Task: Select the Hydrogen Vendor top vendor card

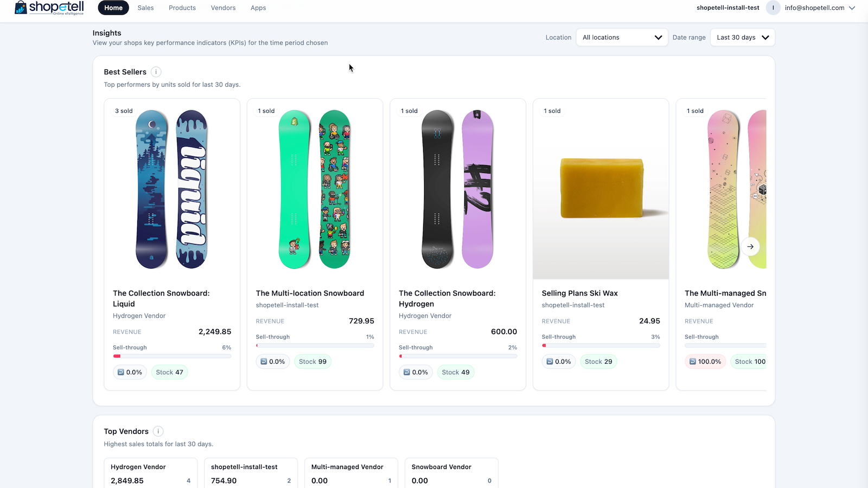Action: pos(151,473)
